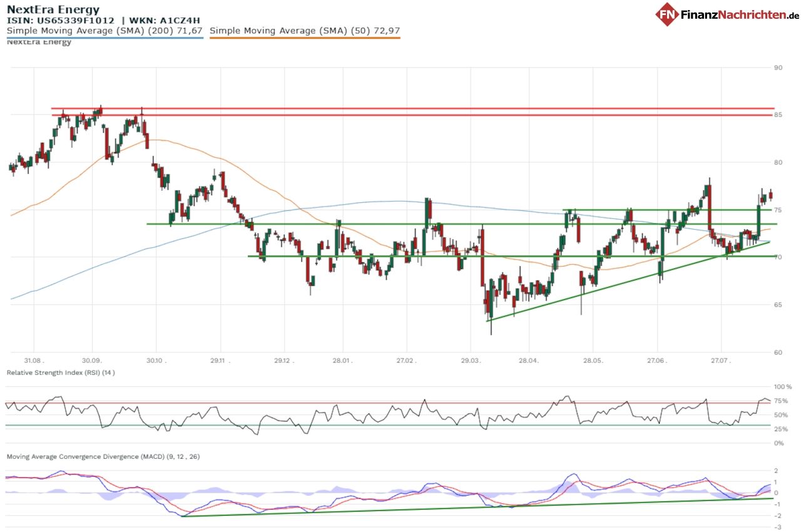
Task: Click the 2 MACD axis value
Action: (777, 471)
